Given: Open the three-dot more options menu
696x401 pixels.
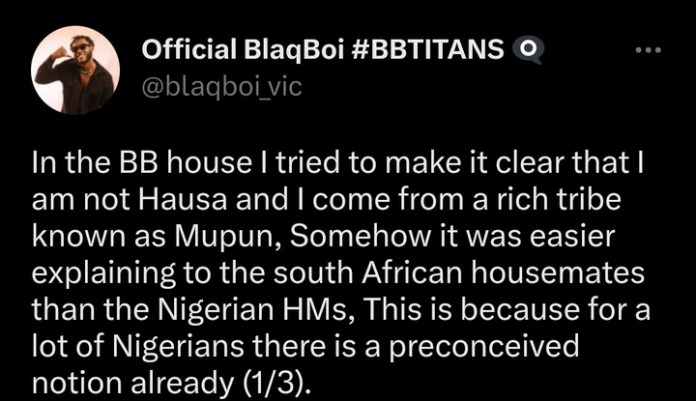Looking at the screenshot, I should click(x=649, y=50).
